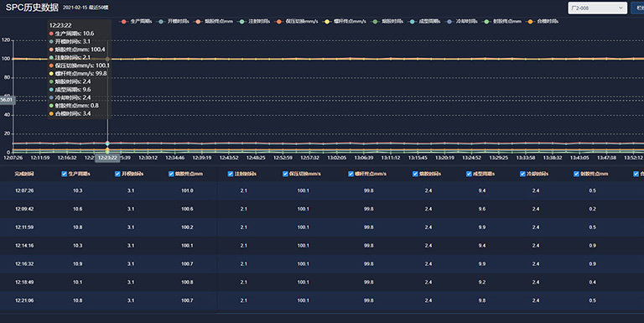Click the 13:43:05 label on the time axis

click(579, 158)
